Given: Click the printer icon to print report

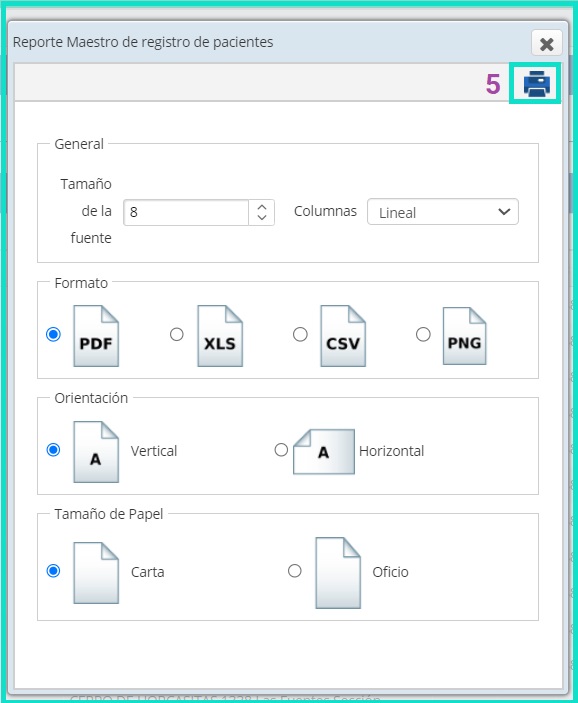Looking at the screenshot, I should (x=536, y=84).
